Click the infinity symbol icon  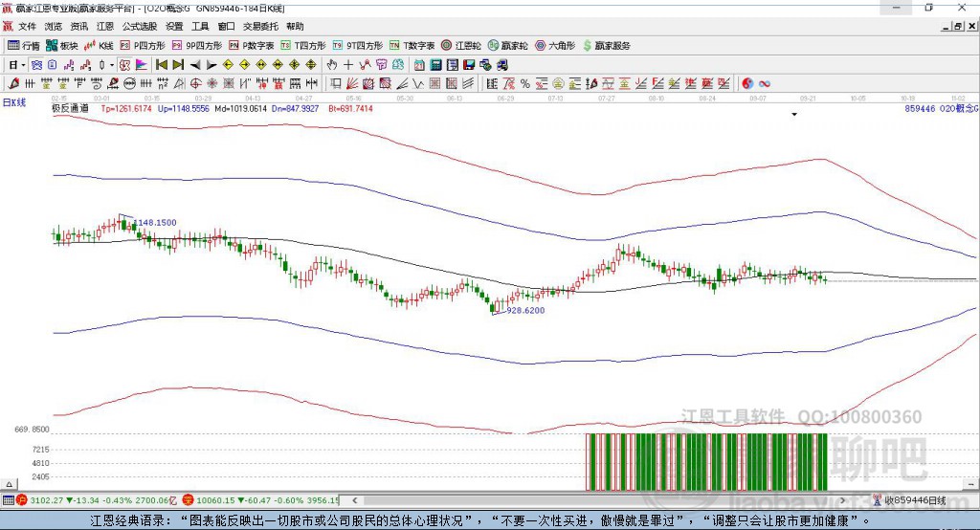(765, 83)
